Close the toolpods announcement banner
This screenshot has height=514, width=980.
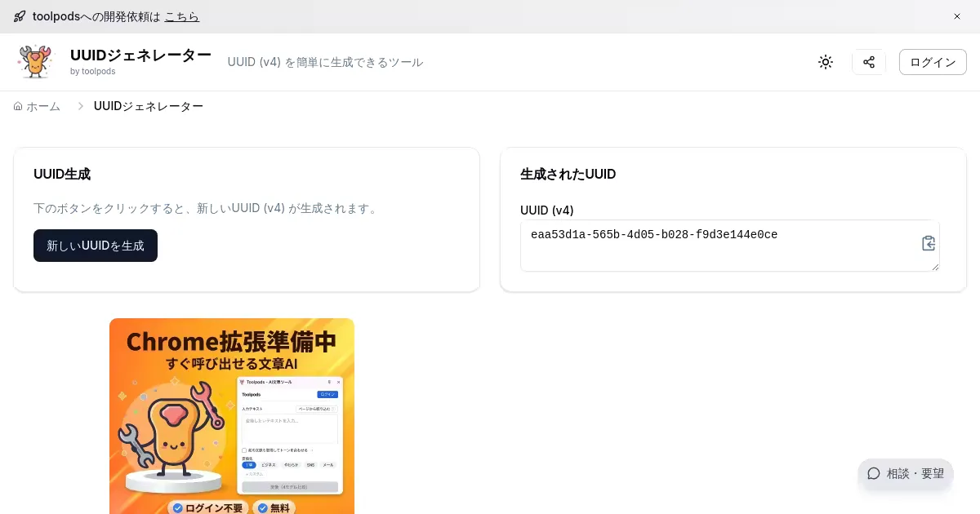coord(957,16)
